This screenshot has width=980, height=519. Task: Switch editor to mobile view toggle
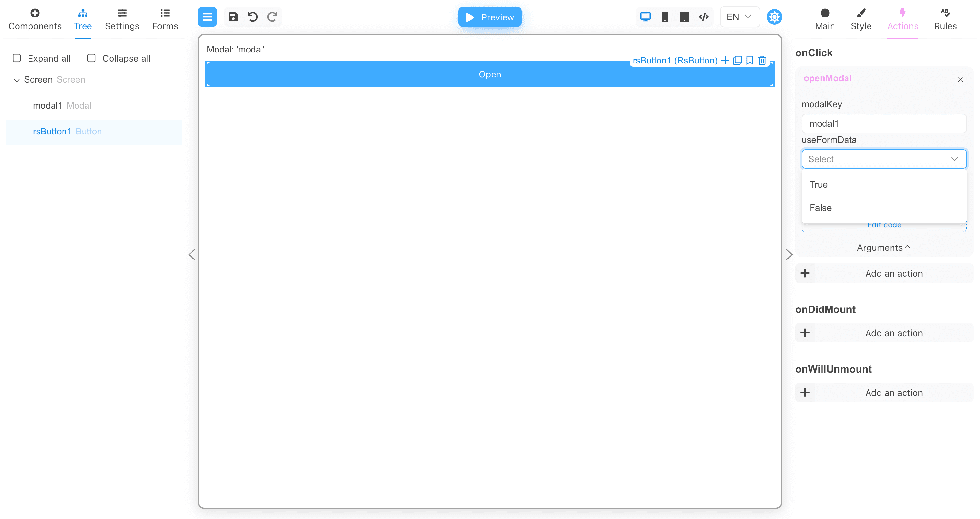[665, 17]
